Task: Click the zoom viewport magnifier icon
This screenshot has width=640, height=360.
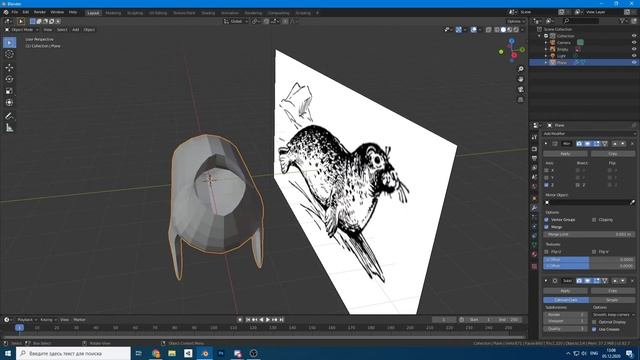Action: pos(520,69)
